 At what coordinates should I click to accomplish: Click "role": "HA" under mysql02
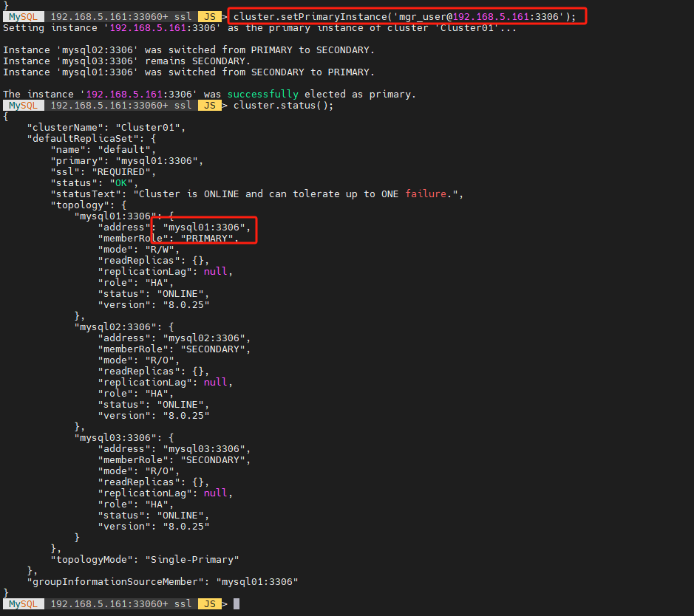click(136, 394)
